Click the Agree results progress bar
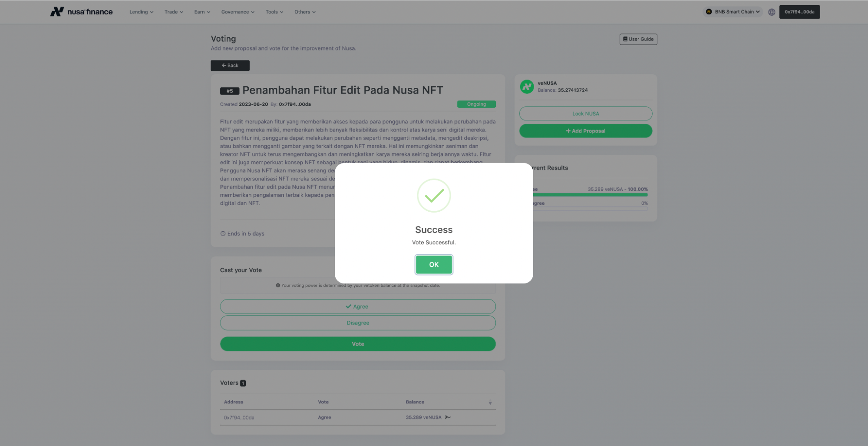 590,195
